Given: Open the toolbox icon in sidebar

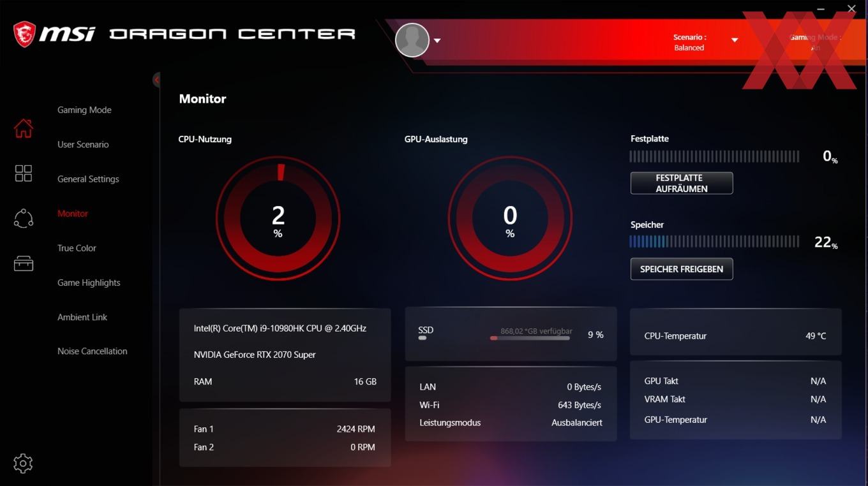Looking at the screenshot, I should [23, 263].
